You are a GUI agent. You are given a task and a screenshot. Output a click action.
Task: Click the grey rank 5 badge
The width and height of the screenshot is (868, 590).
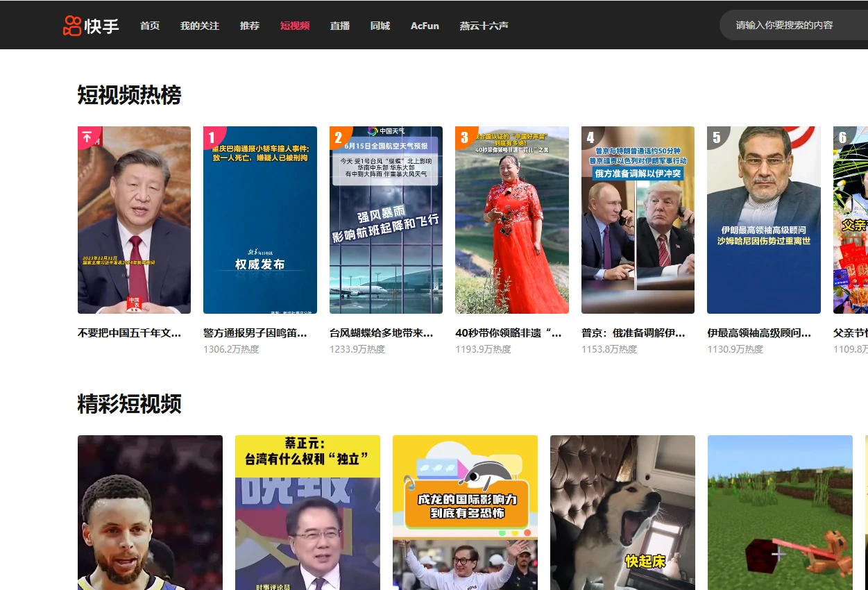point(717,137)
